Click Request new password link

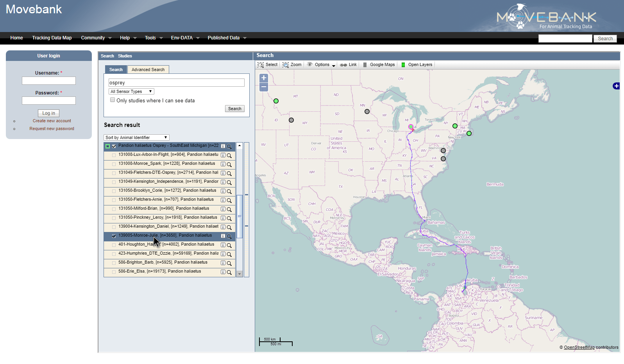click(52, 129)
